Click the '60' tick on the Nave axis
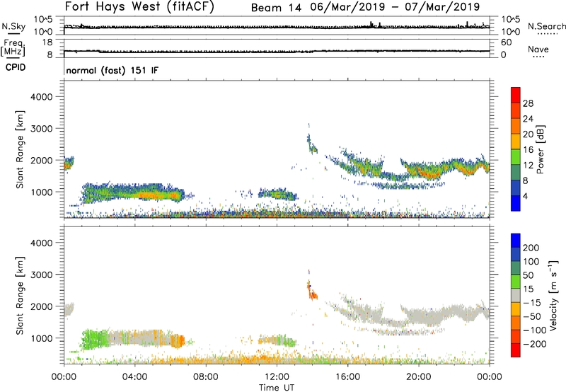Image resolution: width=566 pixels, height=392 pixels. click(x=506, y=42)
